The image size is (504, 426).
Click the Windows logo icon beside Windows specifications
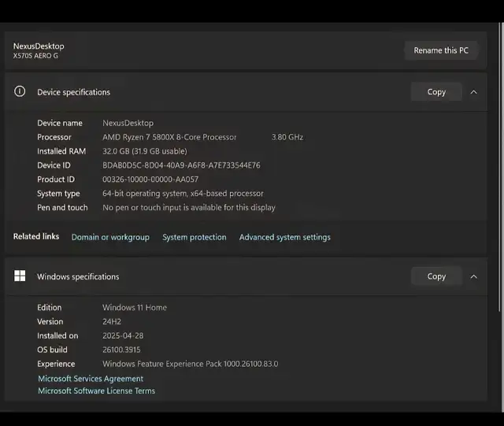pyautogui.click(x=20, y=276)
